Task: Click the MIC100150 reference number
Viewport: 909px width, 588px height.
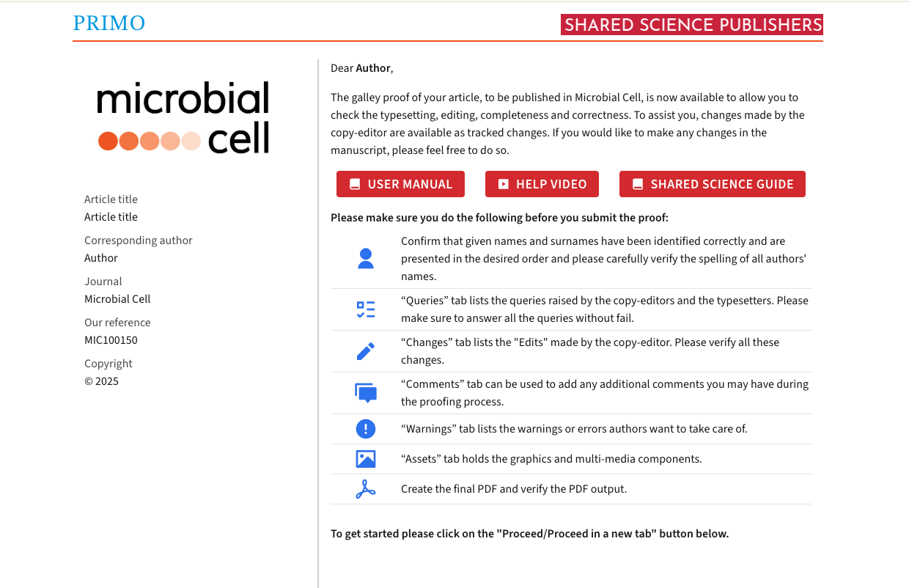Action: [111, 340]
